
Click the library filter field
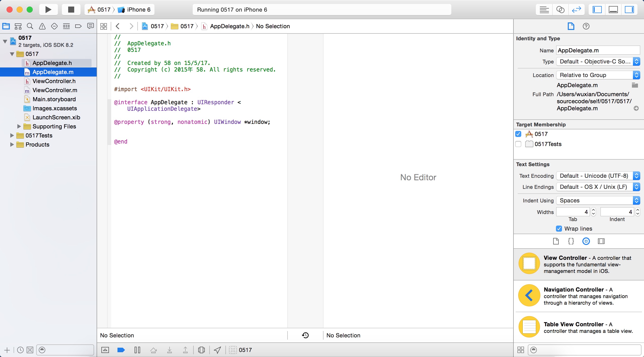click(585, 350)
